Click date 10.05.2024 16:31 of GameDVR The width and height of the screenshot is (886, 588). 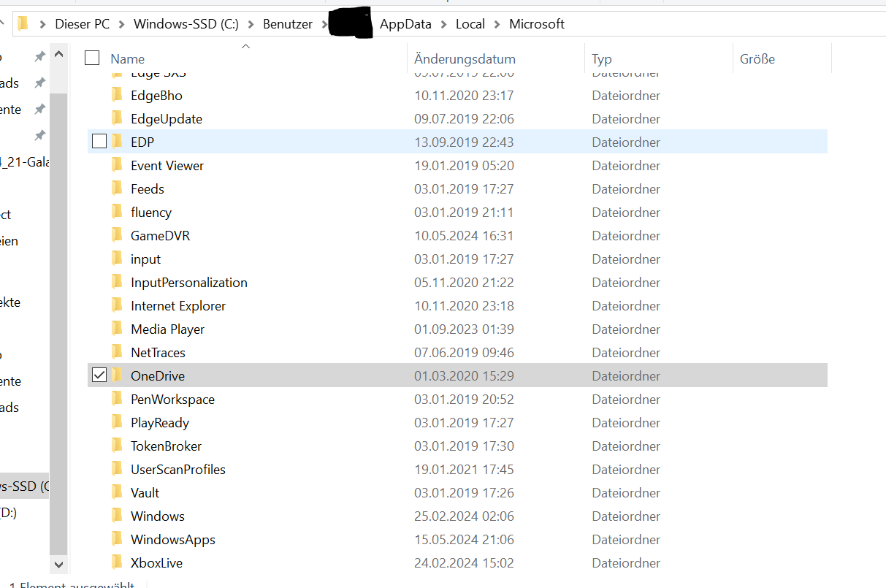[x=464, y=235]
